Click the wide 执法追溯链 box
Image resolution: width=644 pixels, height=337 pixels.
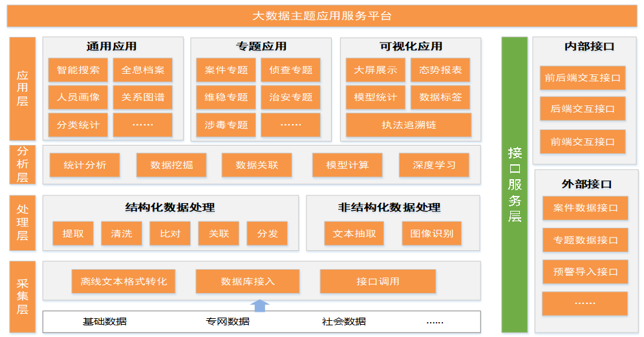409,125
